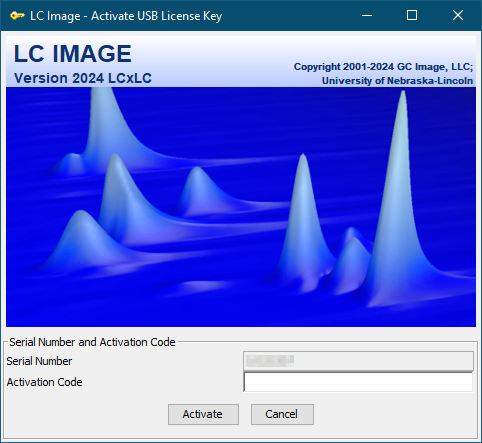Click the LC IMAGE banner heading
The image size is (482, 443).
(x=73, y=54)
